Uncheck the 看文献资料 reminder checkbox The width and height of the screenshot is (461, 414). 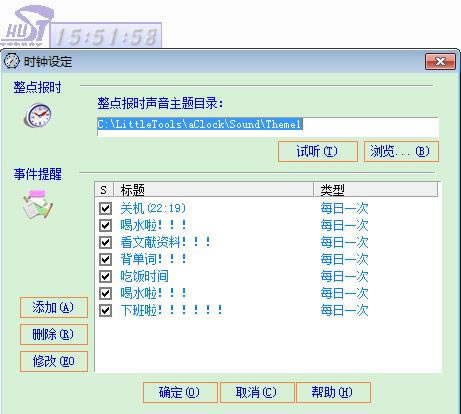pos(105,243)
